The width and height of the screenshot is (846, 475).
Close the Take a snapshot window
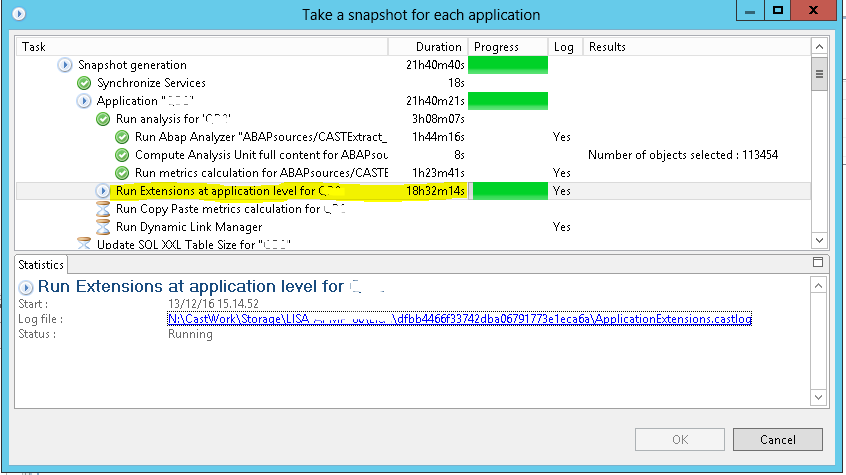tap(814, 10)
